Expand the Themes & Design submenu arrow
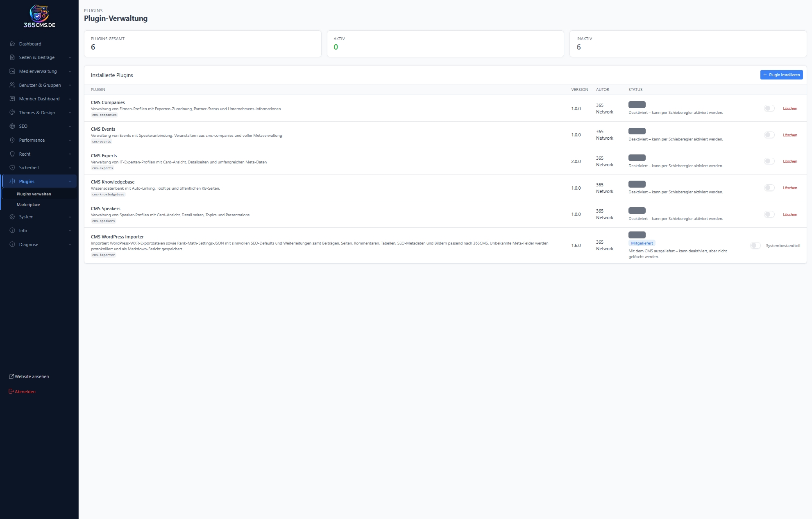812x519 pixels. [70, 113]
